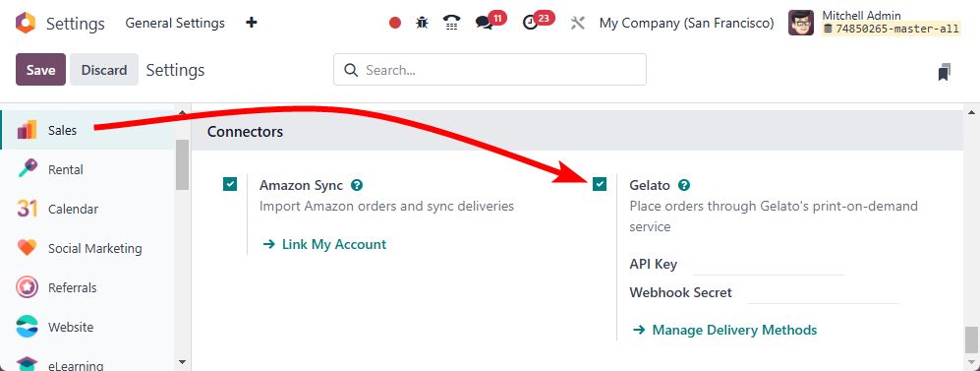Viewport: 980px width, 371px height.
Task: Click the Rental key icon in sidebar
Action: (x=27, y=169)
